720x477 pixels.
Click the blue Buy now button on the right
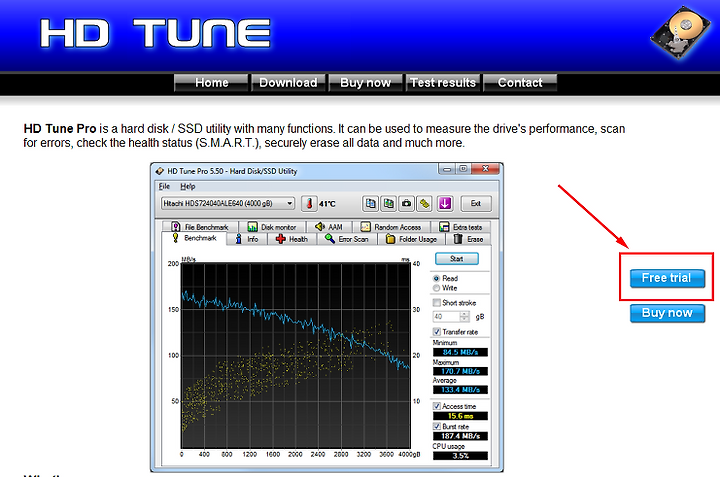point(667,313)
